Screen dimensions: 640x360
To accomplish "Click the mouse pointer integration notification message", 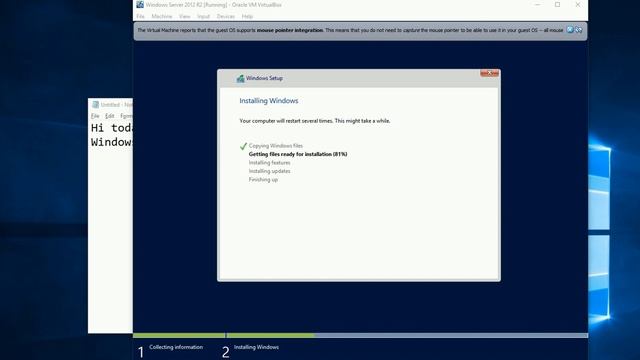I will [x=350, y=30].
